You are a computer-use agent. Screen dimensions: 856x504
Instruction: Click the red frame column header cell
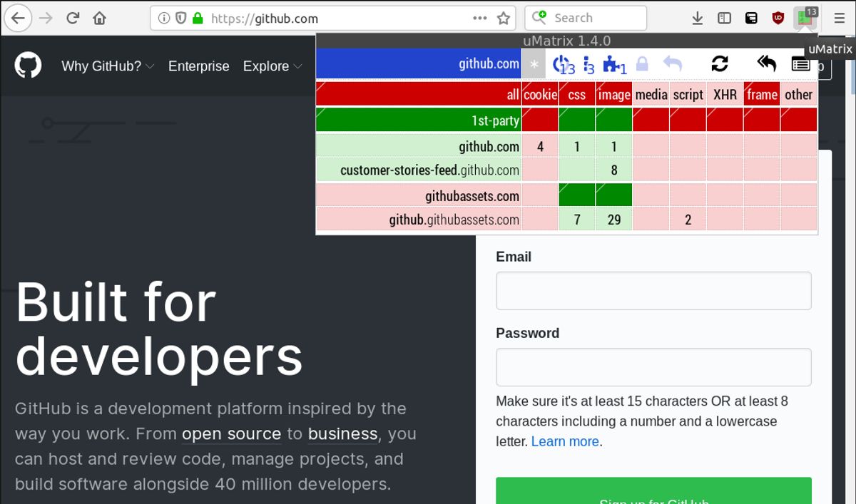coord(762,94)
